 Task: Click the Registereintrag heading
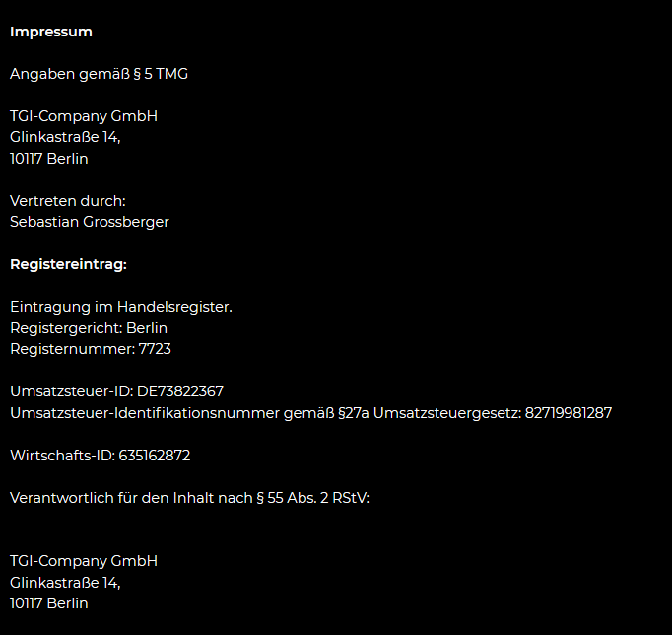(x=69, y=264)
